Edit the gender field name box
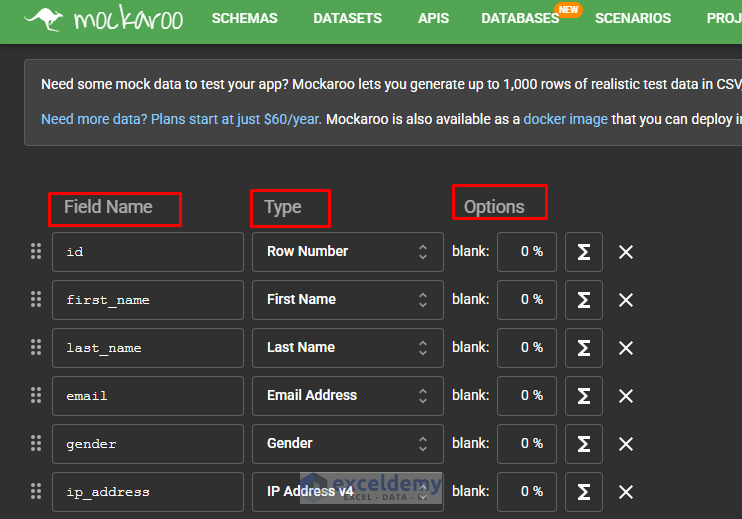This screenshot has height=519, width=742. [148, 444]
